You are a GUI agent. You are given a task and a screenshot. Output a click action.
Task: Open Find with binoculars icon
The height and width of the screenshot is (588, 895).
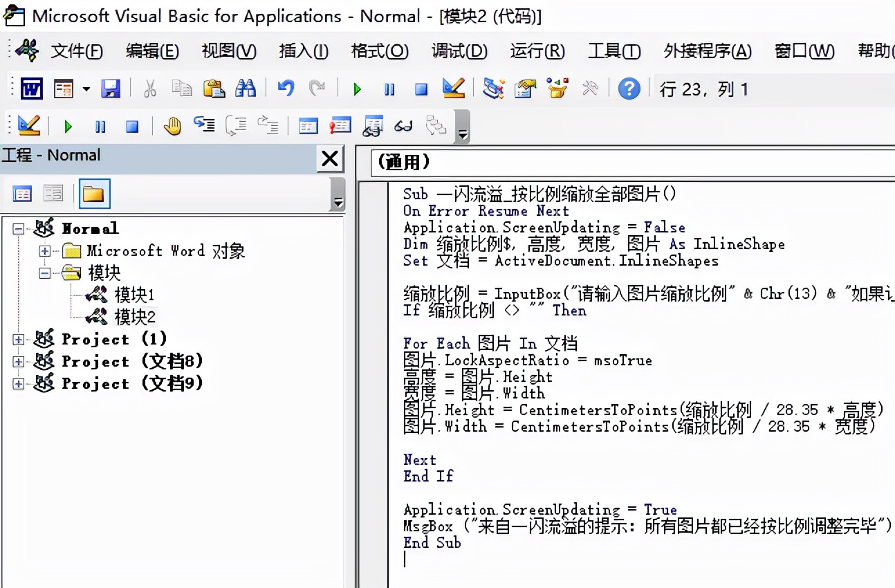click(x=246, y=89)
